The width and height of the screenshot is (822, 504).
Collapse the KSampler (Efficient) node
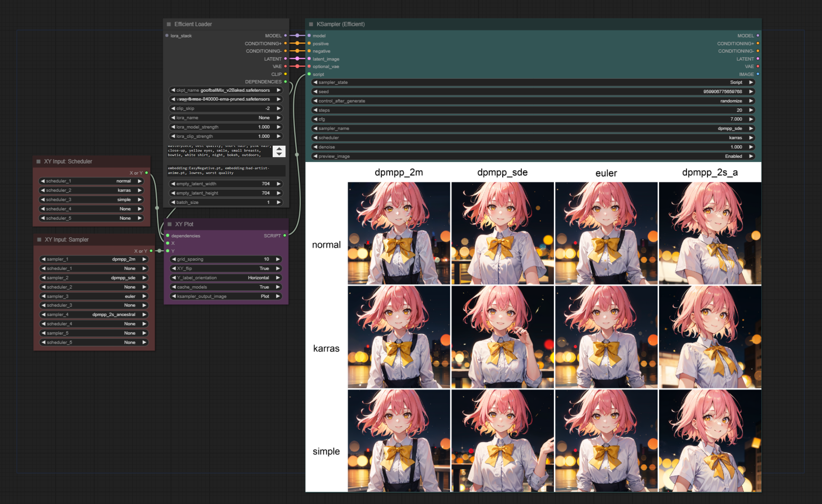(311, 24)
